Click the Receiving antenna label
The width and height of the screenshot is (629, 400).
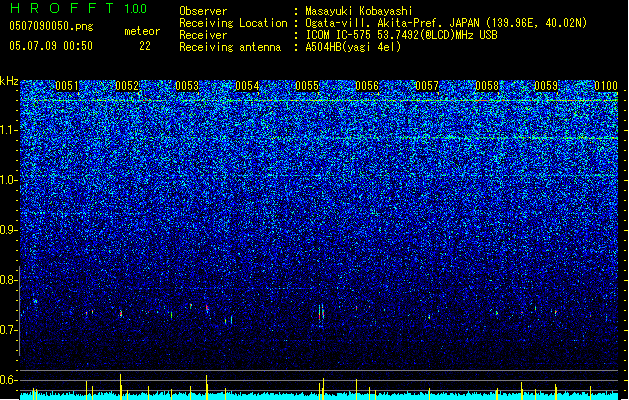coord(230,47)
